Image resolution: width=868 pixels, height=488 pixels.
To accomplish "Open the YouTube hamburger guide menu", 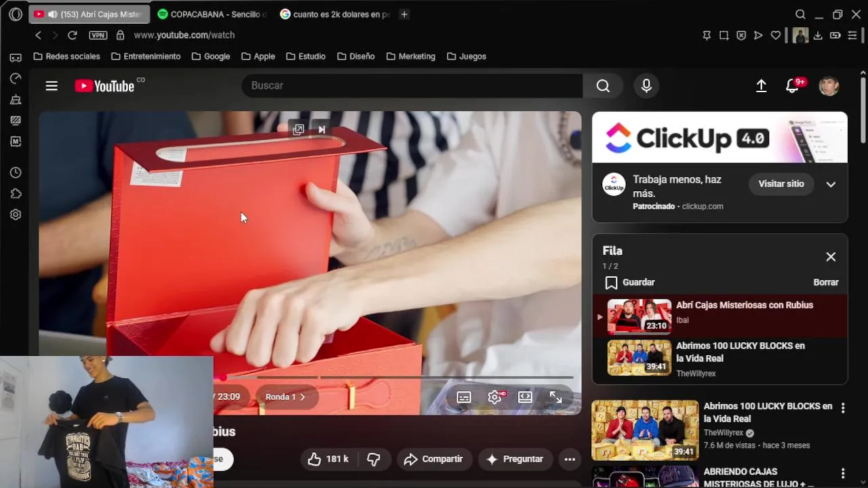I will point(52,86).
